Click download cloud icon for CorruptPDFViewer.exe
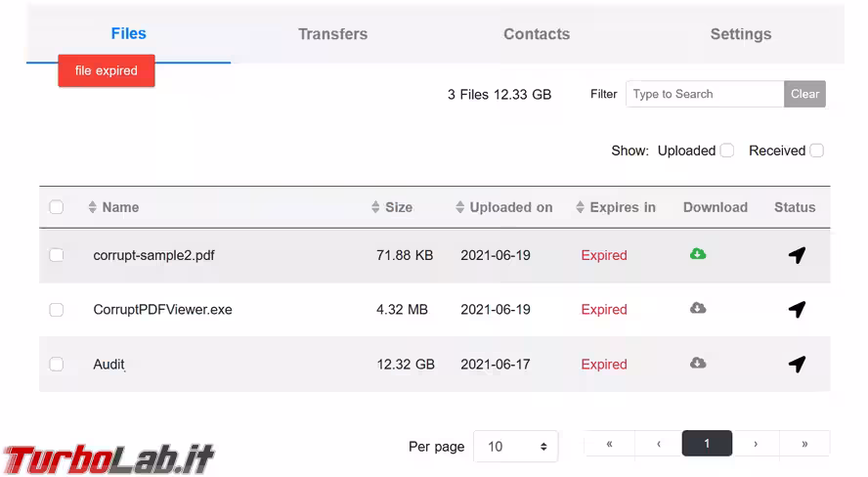 pos(698,309)
